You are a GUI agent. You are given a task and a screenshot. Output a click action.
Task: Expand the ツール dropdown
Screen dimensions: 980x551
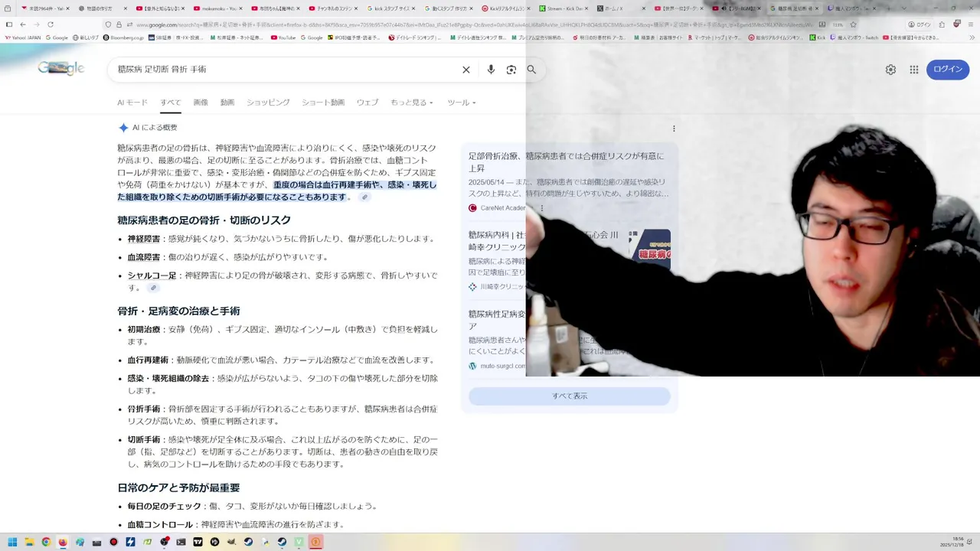pos(462,103)
